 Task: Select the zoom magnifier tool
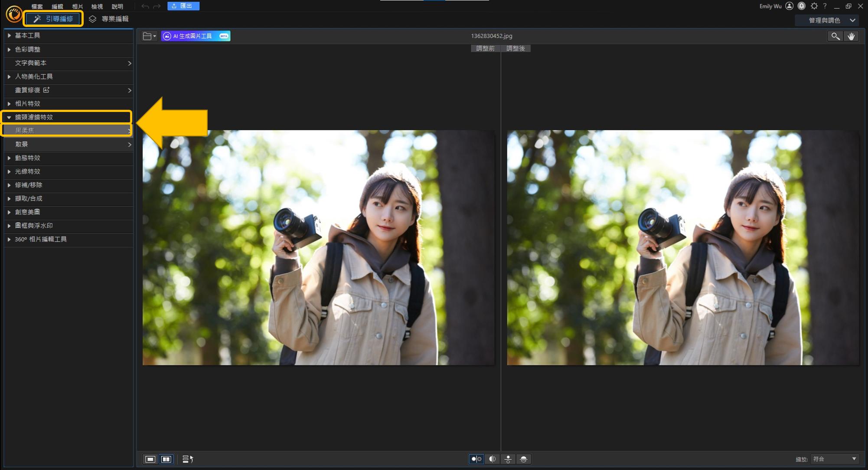coord(835,36)
